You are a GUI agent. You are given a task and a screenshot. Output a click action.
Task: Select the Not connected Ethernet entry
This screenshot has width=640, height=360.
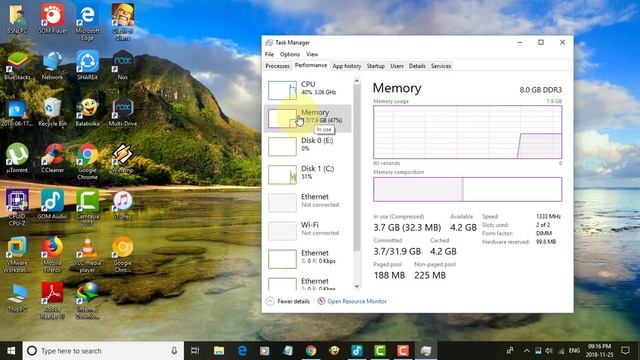[x=307, y=202]
